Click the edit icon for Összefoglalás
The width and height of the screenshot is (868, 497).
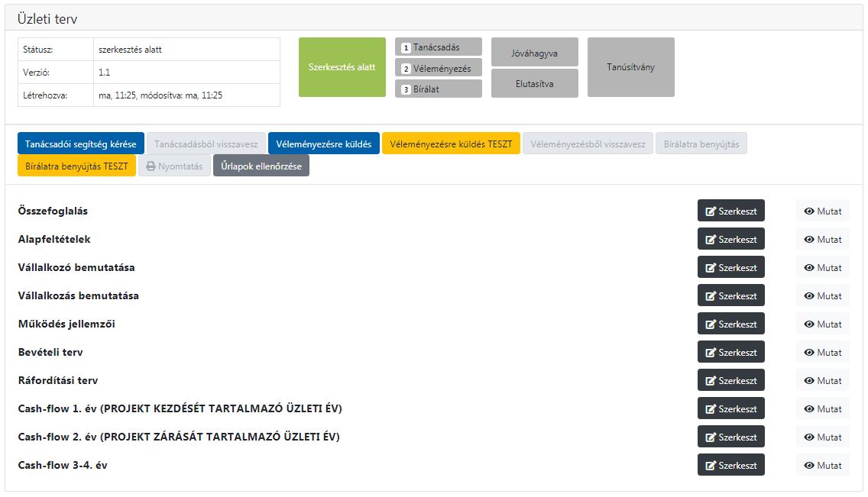click(x=711, y=211)
